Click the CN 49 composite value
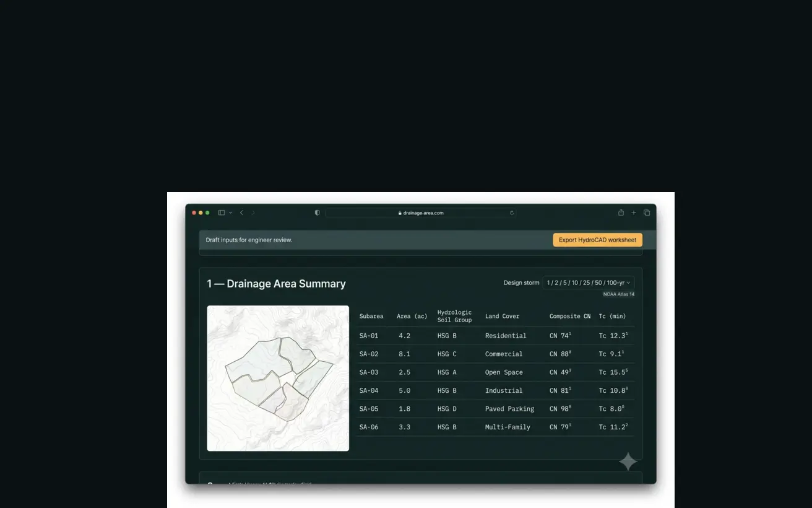This screenshot has height=508, width=812. [560, 372]
